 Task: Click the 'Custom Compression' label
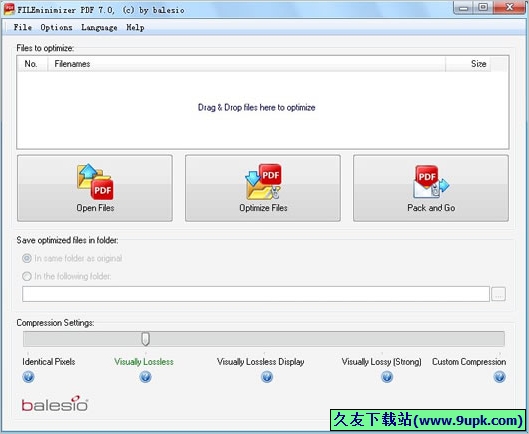pyautogui.click(x=469, y=362)
